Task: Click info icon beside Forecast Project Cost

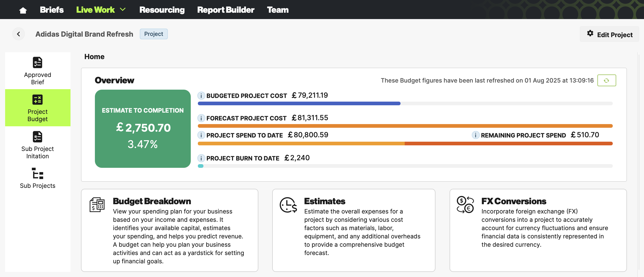Action: pyautogui.click(x=201, y=118)
